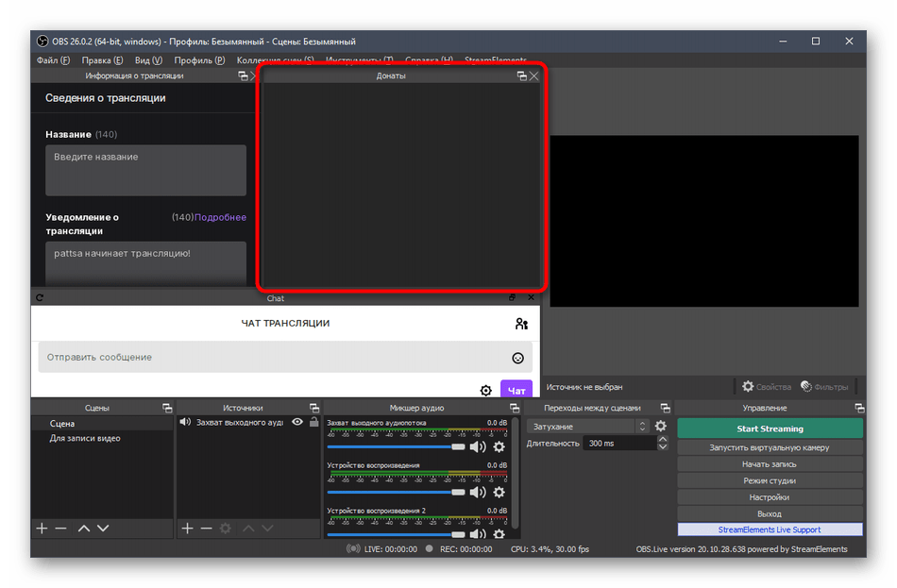Open chat settings gear icon
Image resolution: width=897 pixels, height=588 pixels.
(485, 391)
